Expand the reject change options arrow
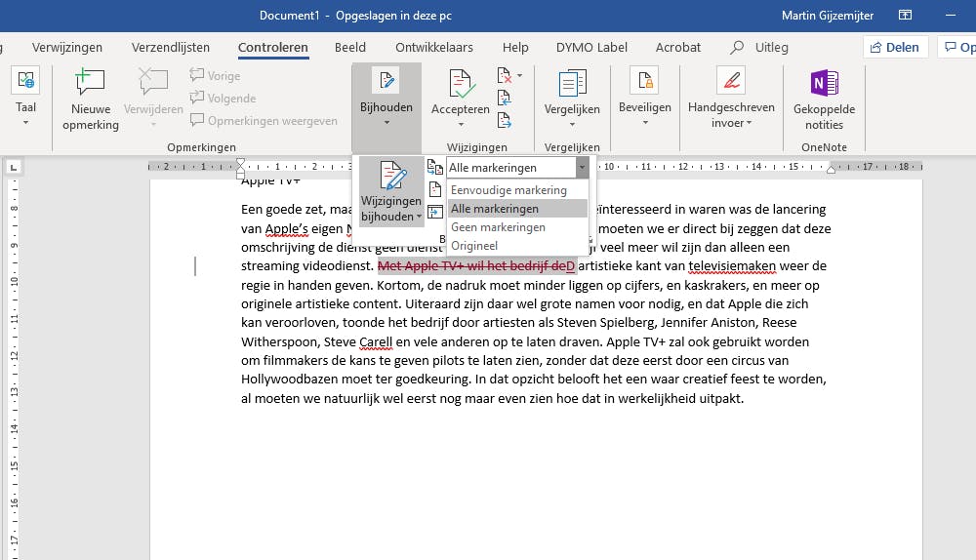Image resolution: width=976 pixels, height=560 pixels. 520,76
